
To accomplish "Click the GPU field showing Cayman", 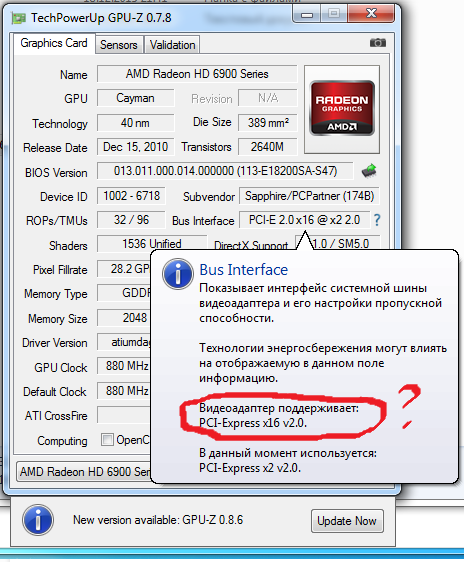I will click(x=135, y=98).
